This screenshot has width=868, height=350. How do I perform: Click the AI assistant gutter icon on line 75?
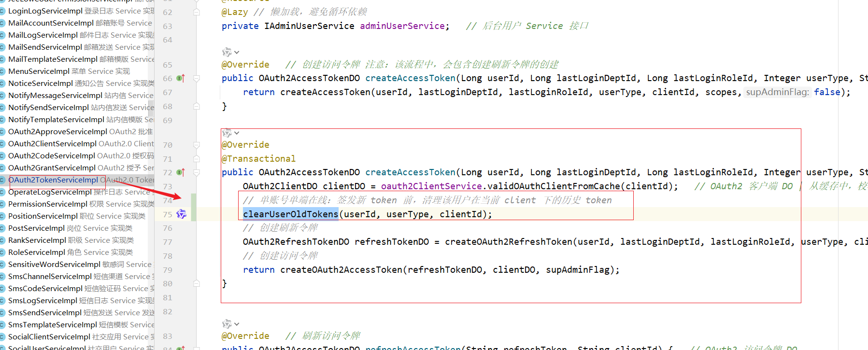click(181, 214)
